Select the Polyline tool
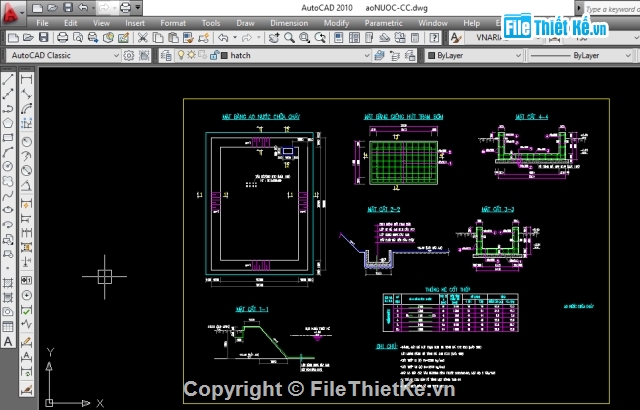This screenshot has height=410, width=640. pos(8,109)
